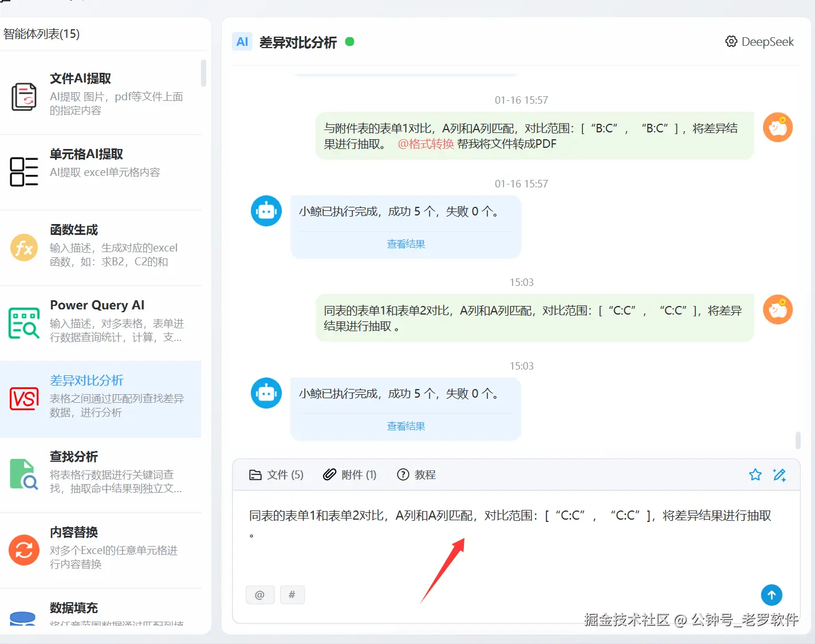Select 查找分析 agent in list
Screen dimensions: 815x644
(x=101, y=475)
